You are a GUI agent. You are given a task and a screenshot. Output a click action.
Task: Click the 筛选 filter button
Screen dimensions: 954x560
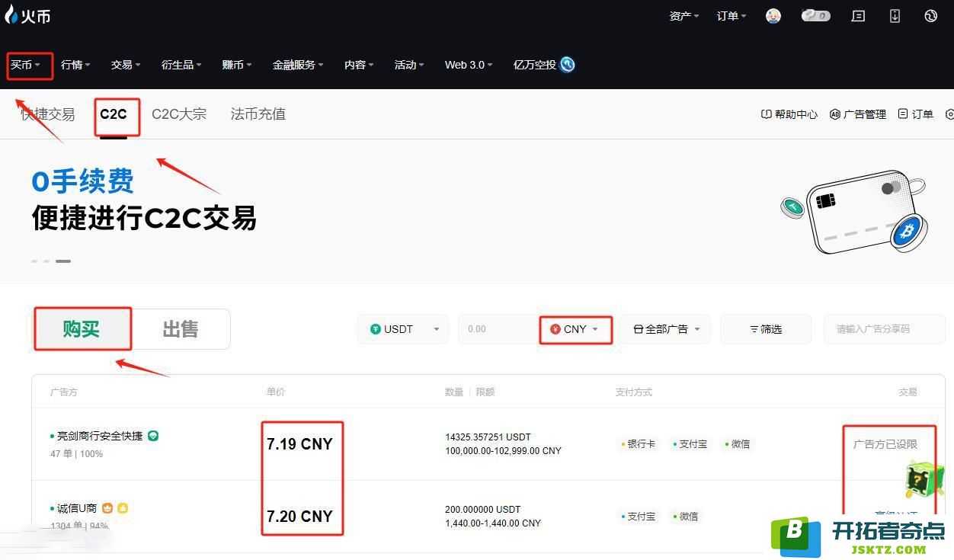[766, 329]
